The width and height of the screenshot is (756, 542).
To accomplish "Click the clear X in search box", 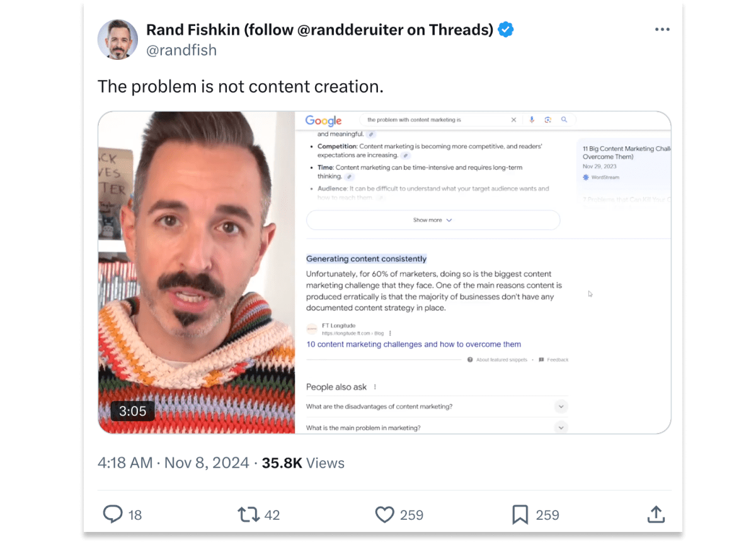I will 513,120.
